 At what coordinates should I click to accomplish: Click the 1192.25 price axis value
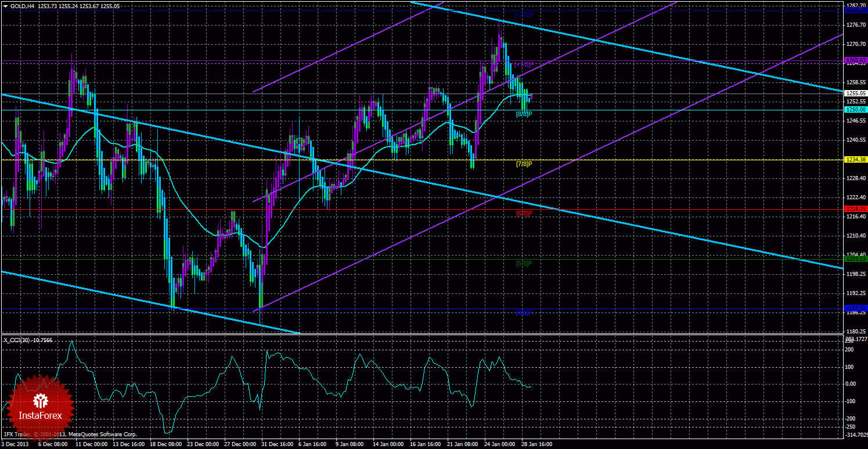(856, 293)
